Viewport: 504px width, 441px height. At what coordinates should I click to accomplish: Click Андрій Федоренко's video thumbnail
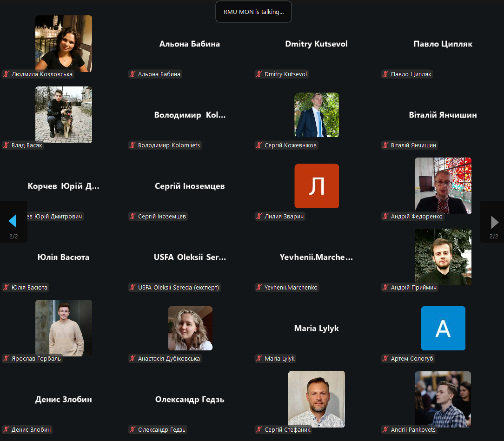pos(443,185)
